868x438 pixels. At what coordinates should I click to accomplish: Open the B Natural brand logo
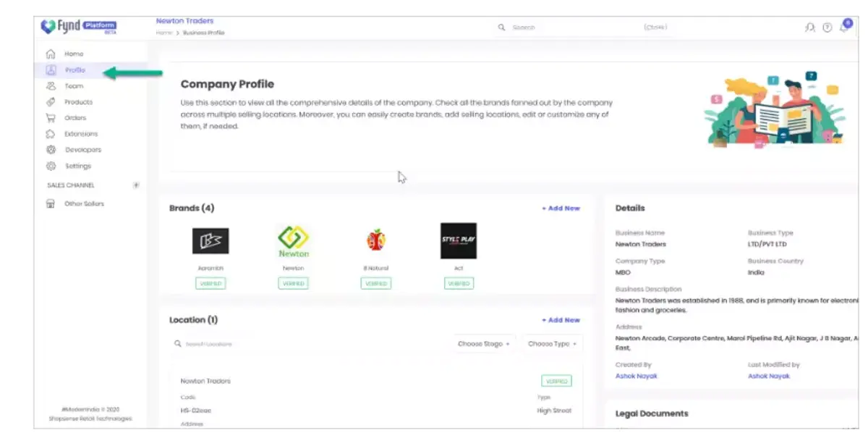coord(376,240)
